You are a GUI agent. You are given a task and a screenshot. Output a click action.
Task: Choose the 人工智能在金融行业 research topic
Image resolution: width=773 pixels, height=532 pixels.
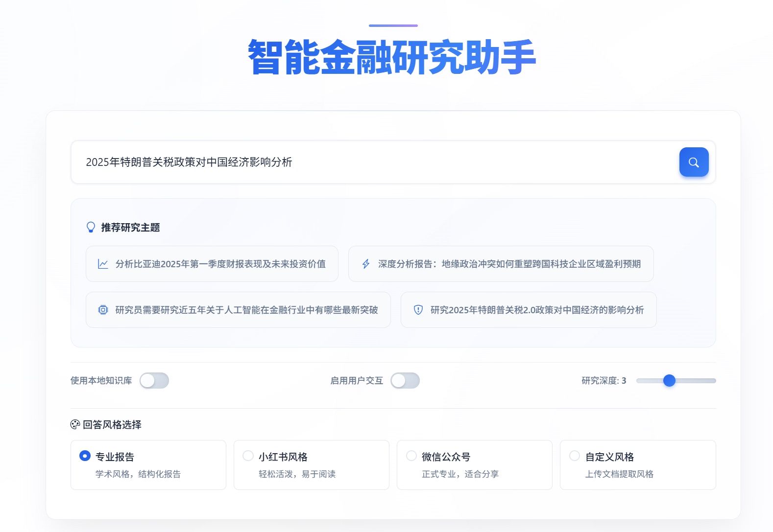pos(246,310)
